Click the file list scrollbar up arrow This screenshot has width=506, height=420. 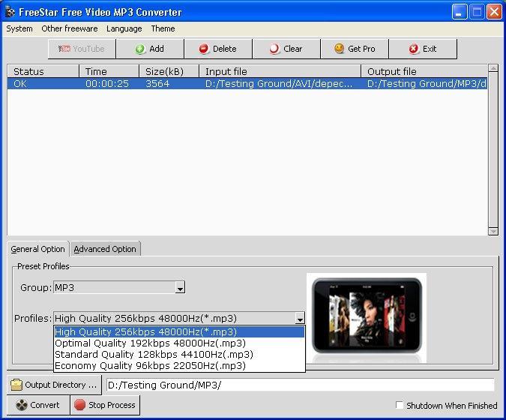click(493, 68)
